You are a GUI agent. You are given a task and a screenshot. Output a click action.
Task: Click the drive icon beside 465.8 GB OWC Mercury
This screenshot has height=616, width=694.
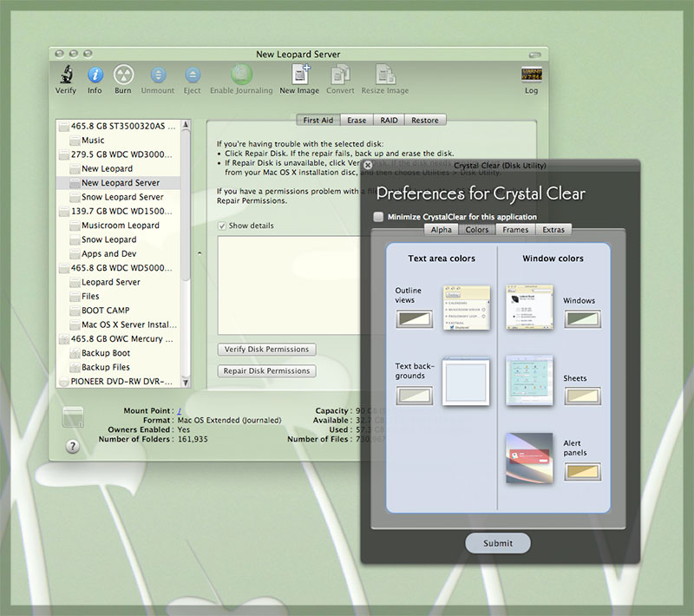click(64, 339)
